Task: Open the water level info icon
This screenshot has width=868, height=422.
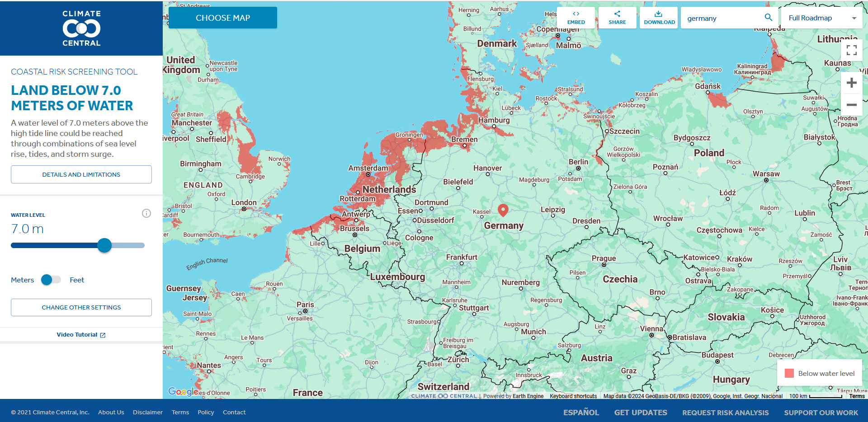Action: pos(146,213)
